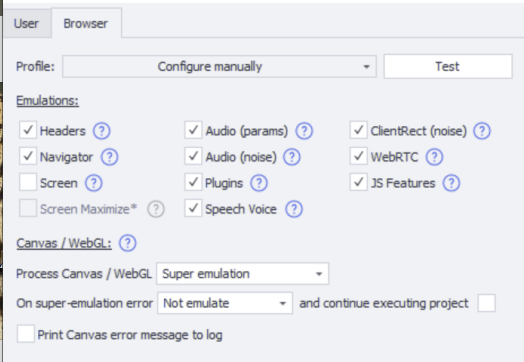The height and width of the screenshot is (362, 524).
Task: Check the continue executing project box
Action: click(x=487, y=303)
